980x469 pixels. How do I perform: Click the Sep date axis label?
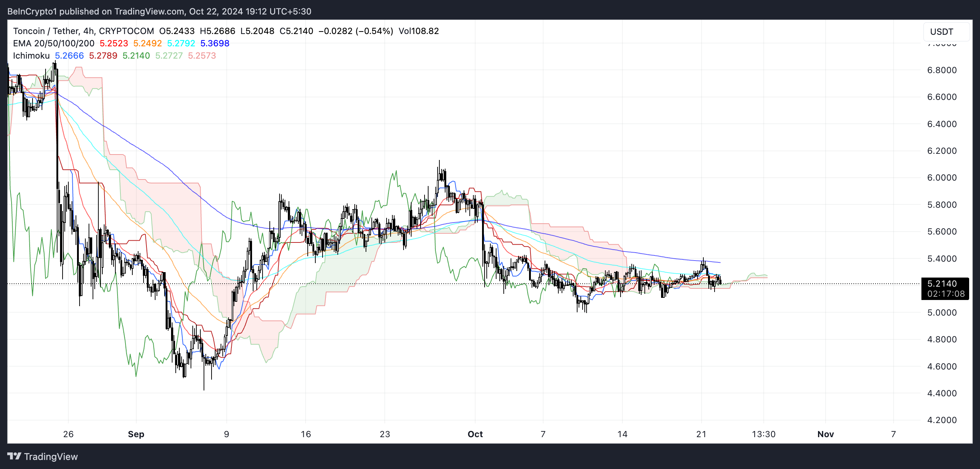(136, 434)
